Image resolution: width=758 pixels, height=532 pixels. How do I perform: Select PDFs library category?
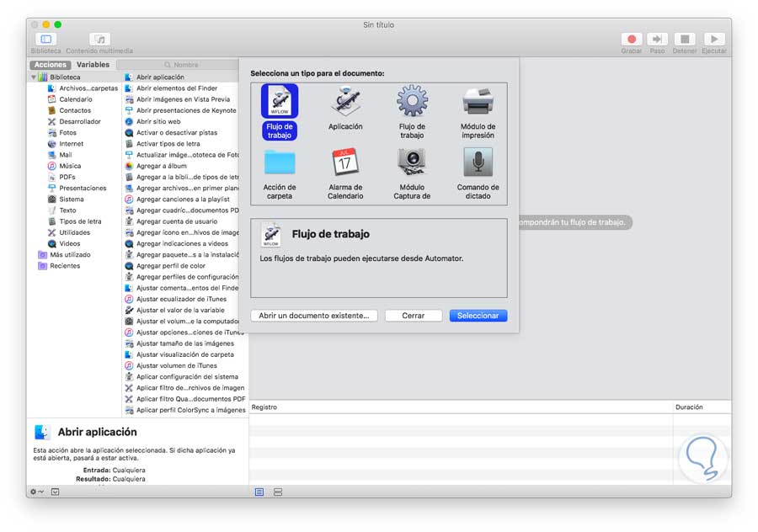(61, 178)
